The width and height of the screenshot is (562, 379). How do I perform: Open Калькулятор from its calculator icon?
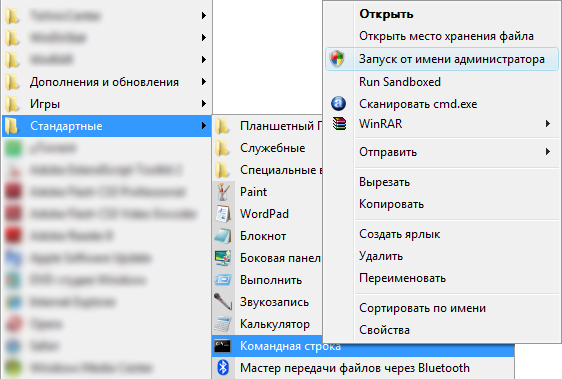223,324
